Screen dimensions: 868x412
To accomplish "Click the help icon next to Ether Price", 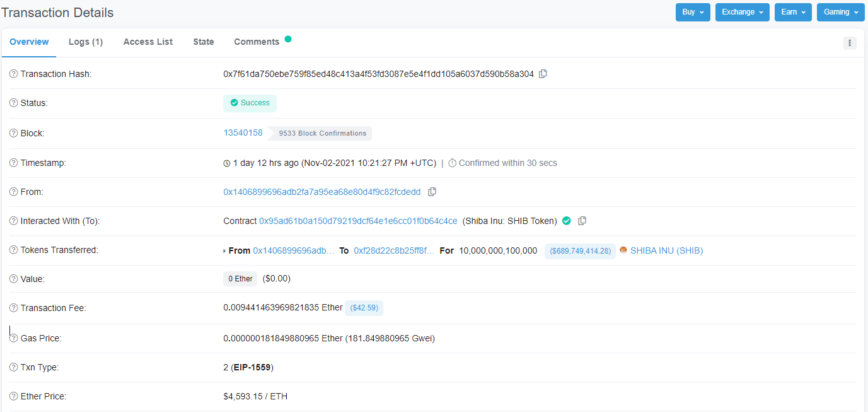I will (14, 397).
